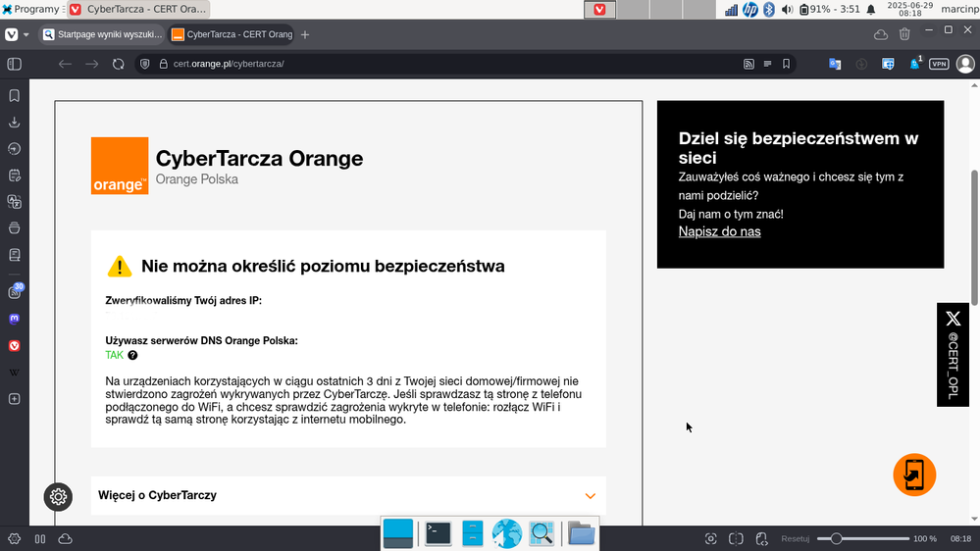
Task: Open the blue ghost extension with badge
Action: [x=915, y=63]
